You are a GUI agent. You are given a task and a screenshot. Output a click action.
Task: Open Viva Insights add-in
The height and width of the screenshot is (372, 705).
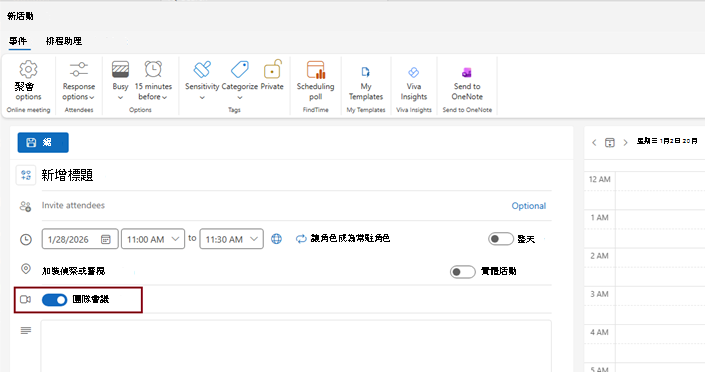(414, 84)
